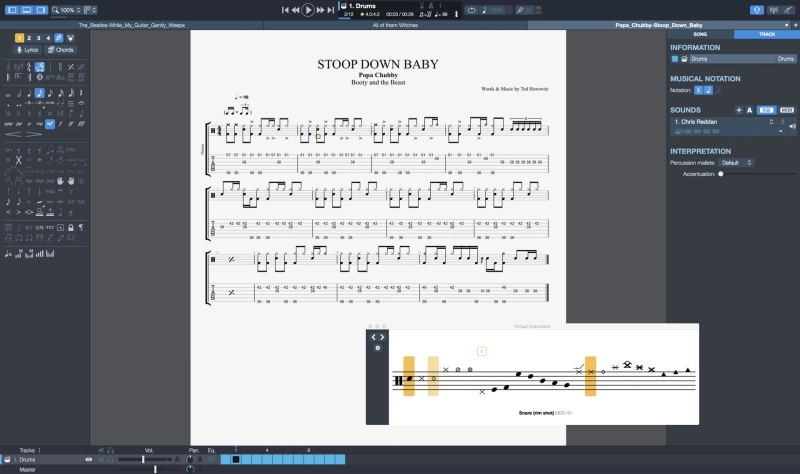
Task: Toggle multivoice editing icon
Action: tap(59, 38)
